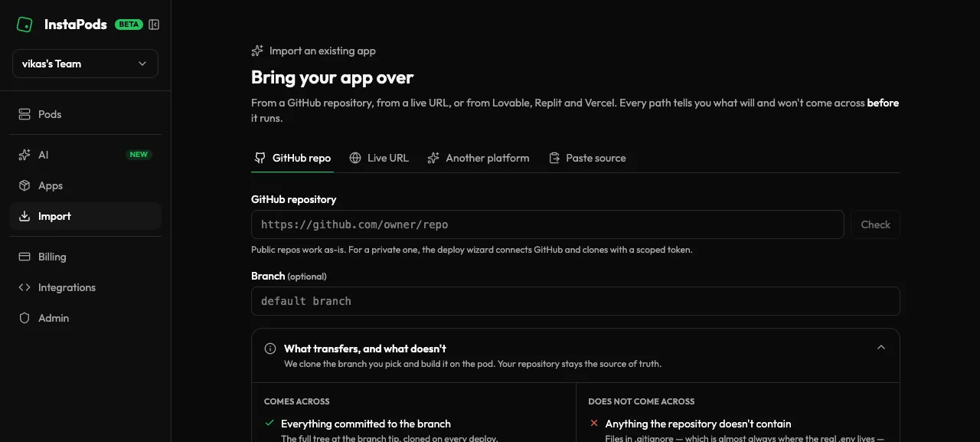Go to Apps in the sidebar
This screenshot has height=442, width=980.
(85, 185)
